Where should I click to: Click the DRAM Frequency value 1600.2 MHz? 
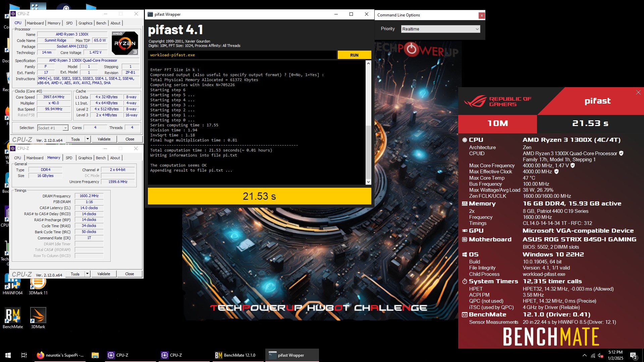pos(89,196)
